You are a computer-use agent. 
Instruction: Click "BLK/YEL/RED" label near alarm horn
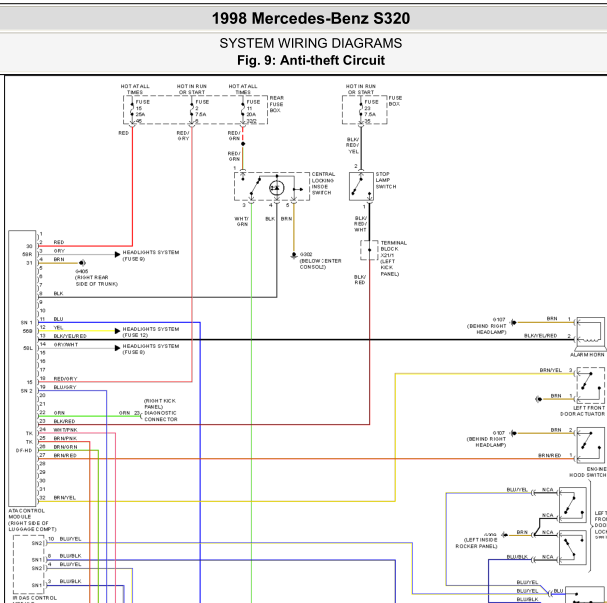coord(540,336)
